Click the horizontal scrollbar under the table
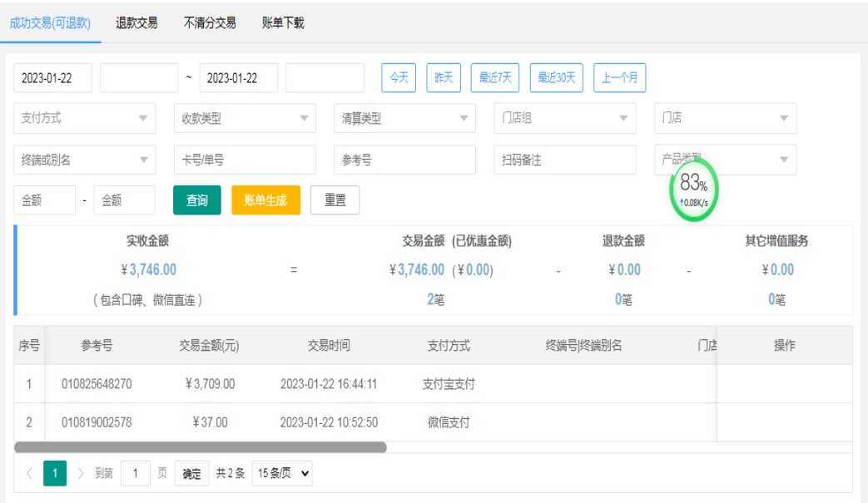 point(200,447)
